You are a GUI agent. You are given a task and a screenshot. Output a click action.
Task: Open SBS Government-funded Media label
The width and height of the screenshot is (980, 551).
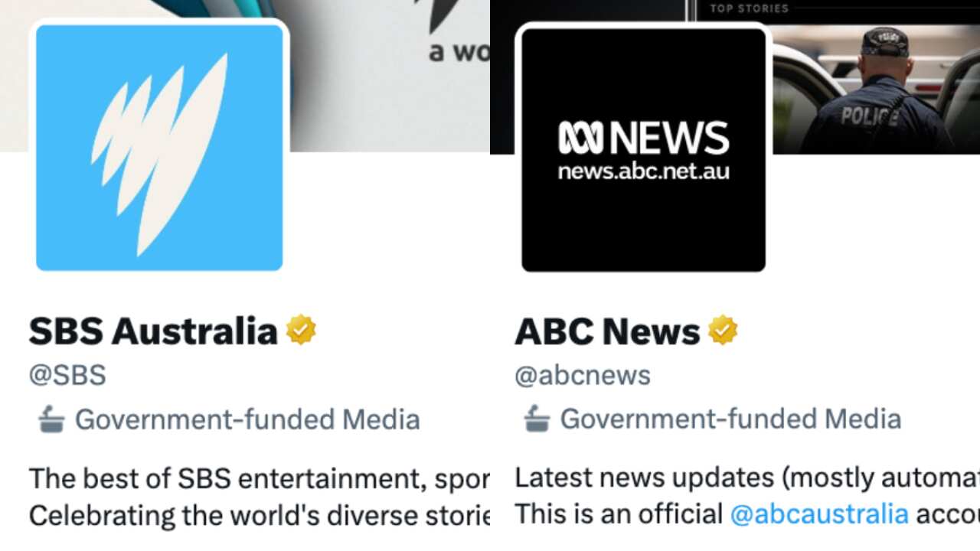pyautogui.click(x=247, y=419)
